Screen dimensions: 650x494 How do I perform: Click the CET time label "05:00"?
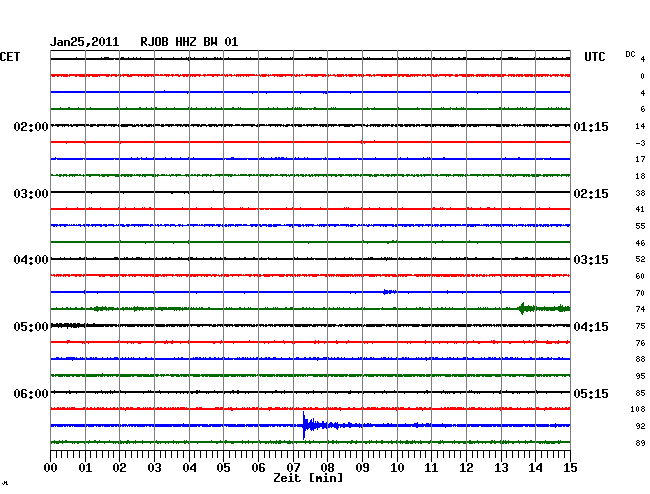click(31, 327)
